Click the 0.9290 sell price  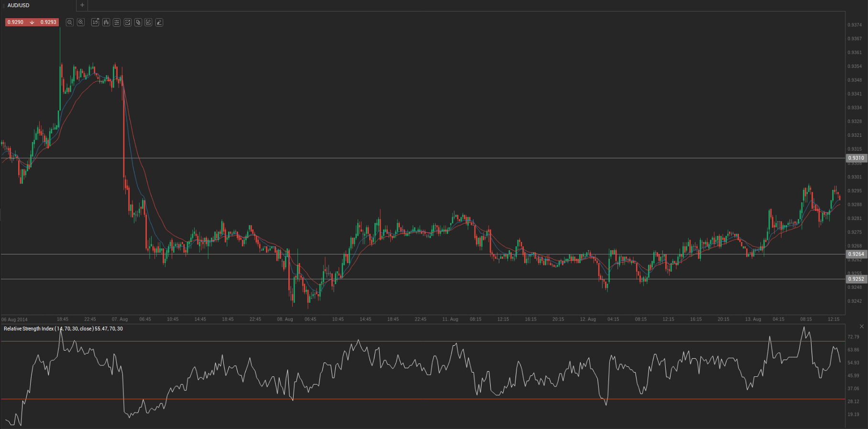point(16,22)
